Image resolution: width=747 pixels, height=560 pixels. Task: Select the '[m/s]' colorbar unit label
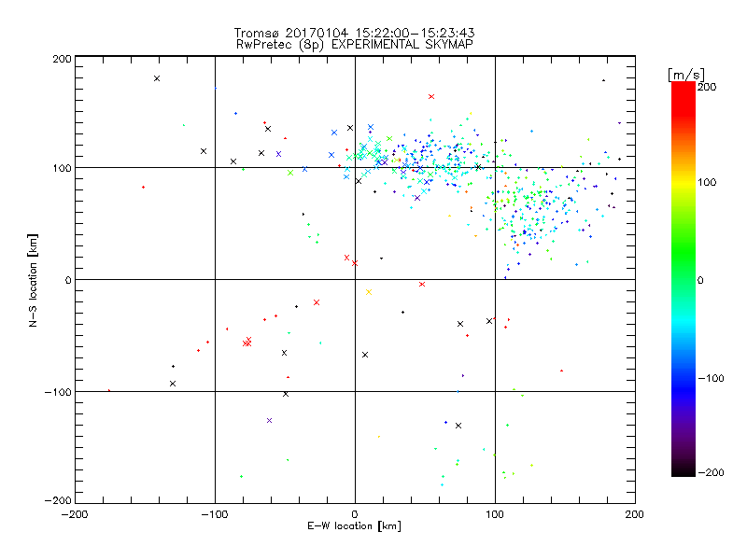[x=686, y=75]
